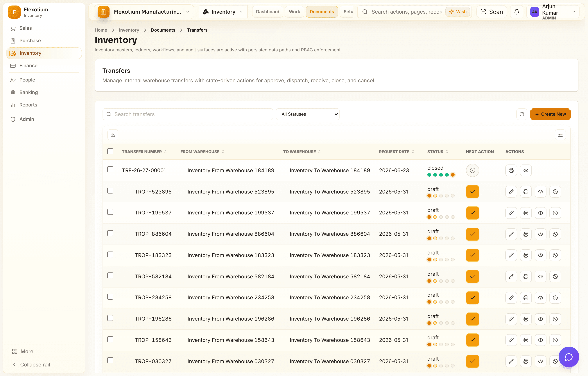Click the Flexotium logo icon
The image size is (588, 376).
pos(14,12)
